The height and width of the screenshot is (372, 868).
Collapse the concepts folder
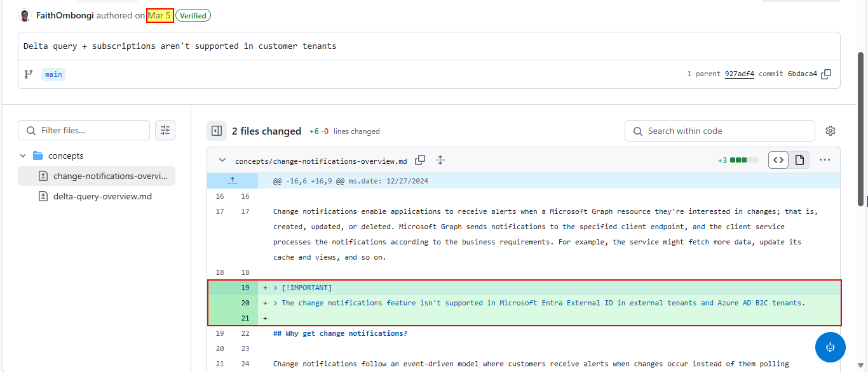(23, 155)
